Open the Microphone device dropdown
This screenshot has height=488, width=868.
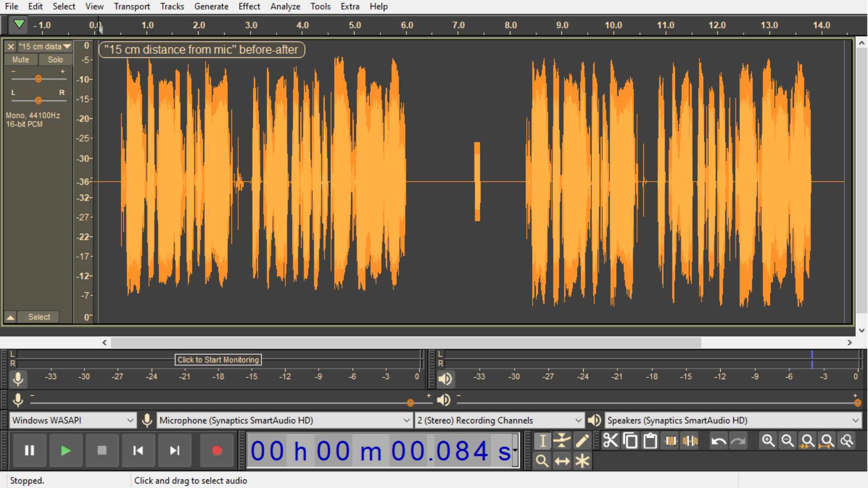tap(285, 421)
